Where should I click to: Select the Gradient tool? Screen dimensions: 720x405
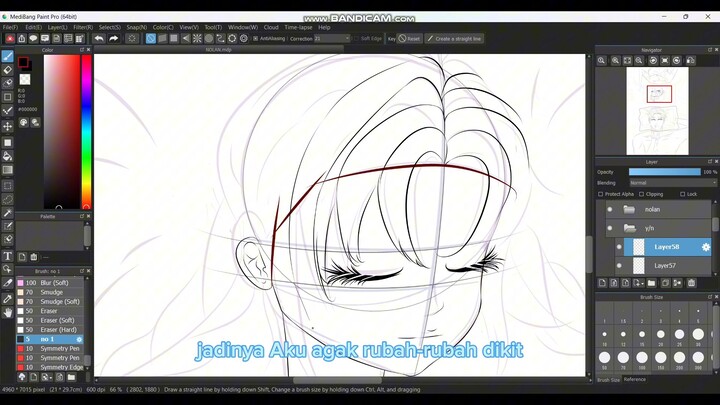7,170
